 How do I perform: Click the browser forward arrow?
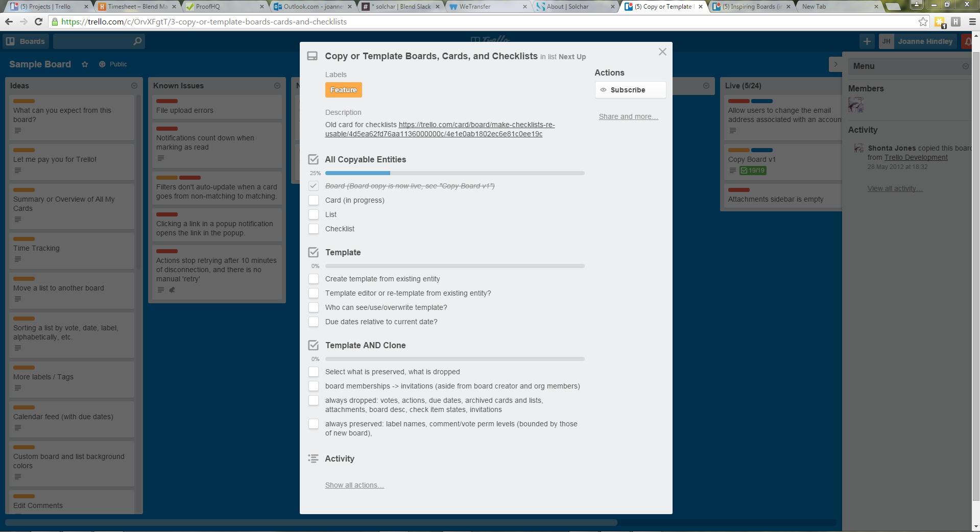(23, 21)
